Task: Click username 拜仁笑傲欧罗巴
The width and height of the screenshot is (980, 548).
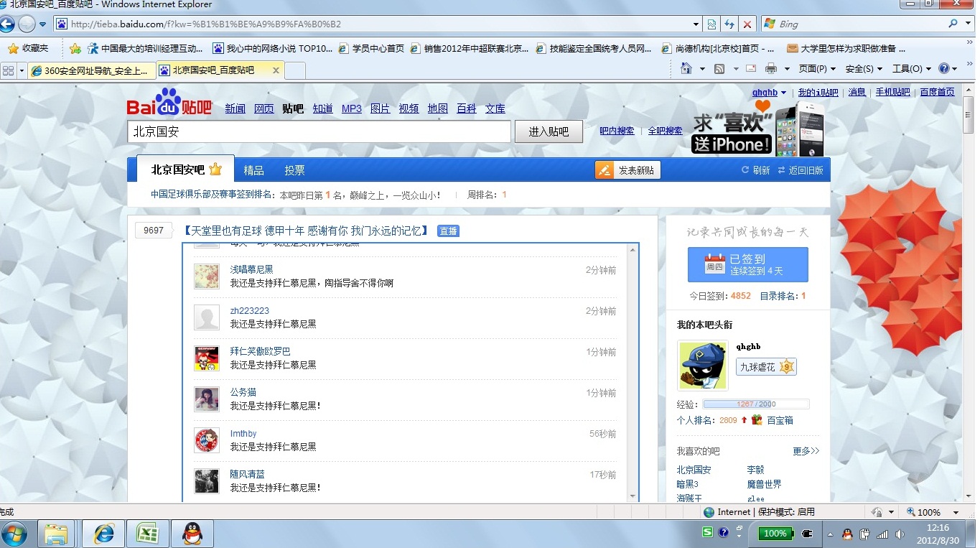Action: point(260,351)
